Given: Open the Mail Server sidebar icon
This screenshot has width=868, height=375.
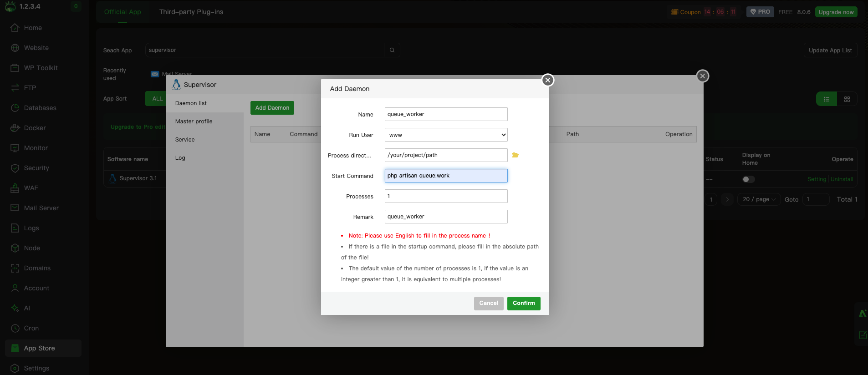Looking at the screenshot, I should [15, 208].
